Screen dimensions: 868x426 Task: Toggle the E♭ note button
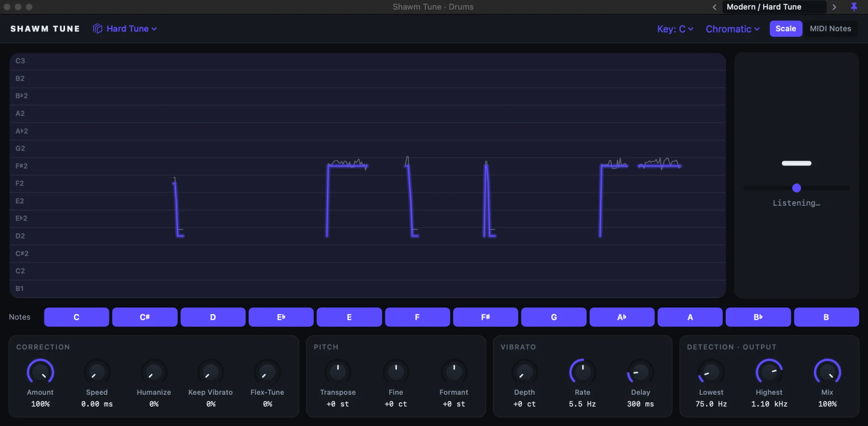[x=281, y=317]
